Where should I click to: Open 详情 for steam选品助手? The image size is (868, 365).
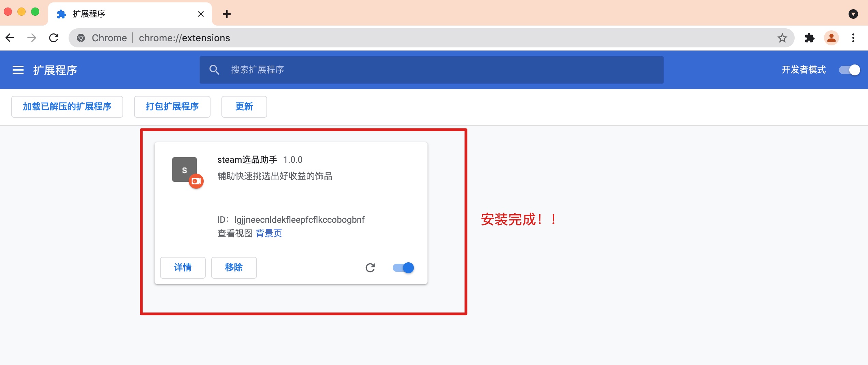click(183, 268)
